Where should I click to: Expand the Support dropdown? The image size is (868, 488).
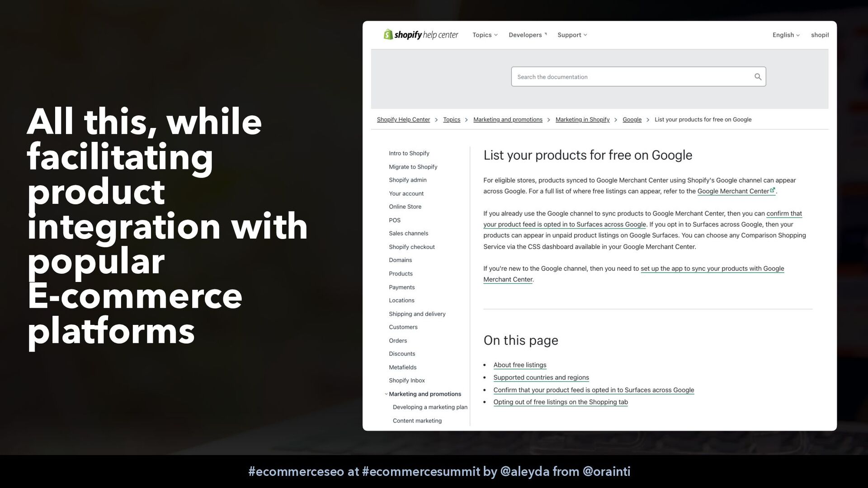tap(572, 35)
